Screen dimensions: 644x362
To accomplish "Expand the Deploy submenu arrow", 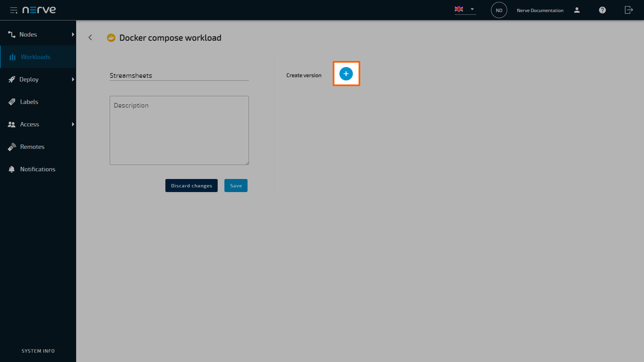I will coord(72,79).
